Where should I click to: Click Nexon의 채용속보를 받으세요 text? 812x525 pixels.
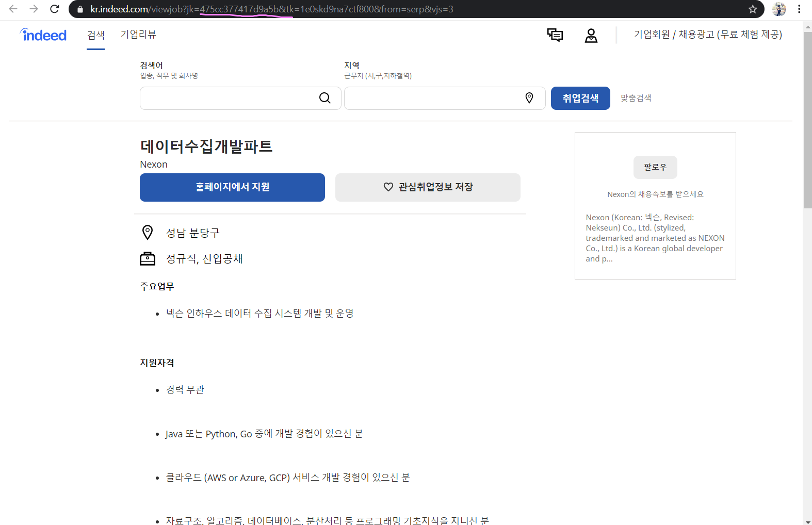coord(655,194)
